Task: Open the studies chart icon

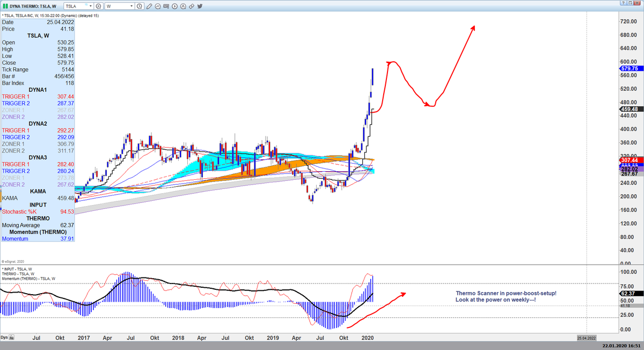Action: (158, 6)
